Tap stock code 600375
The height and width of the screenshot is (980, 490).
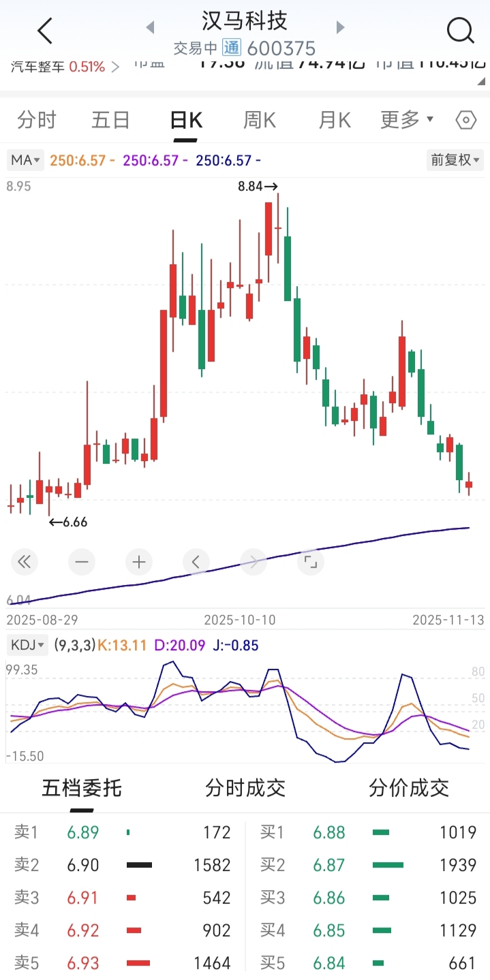click(x=281, y=48)
